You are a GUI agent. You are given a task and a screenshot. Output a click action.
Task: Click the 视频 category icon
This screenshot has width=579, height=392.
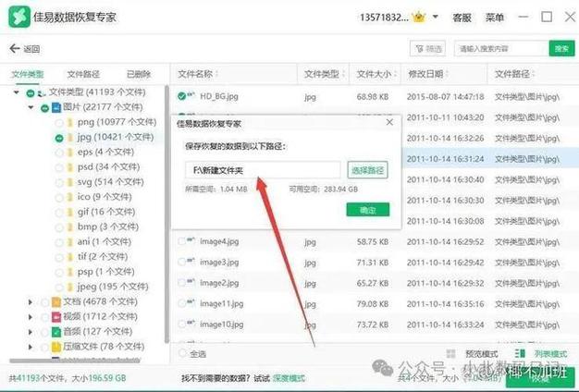(x=56, y=317)
